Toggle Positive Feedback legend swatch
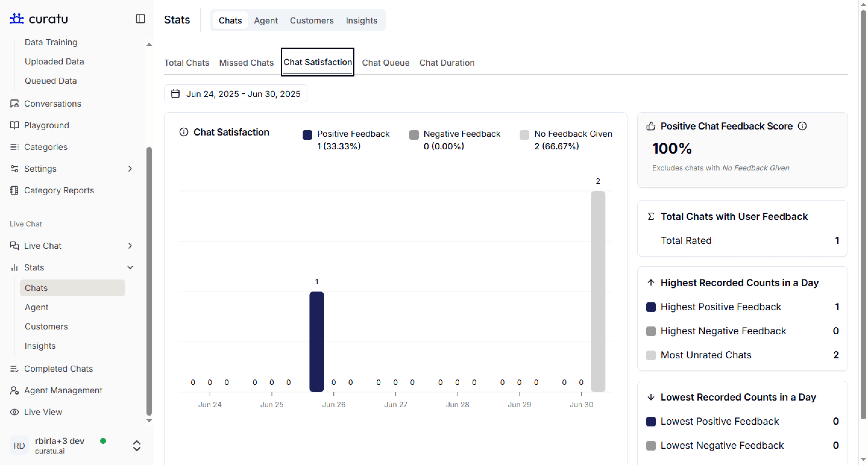 (x=307, y=135)
